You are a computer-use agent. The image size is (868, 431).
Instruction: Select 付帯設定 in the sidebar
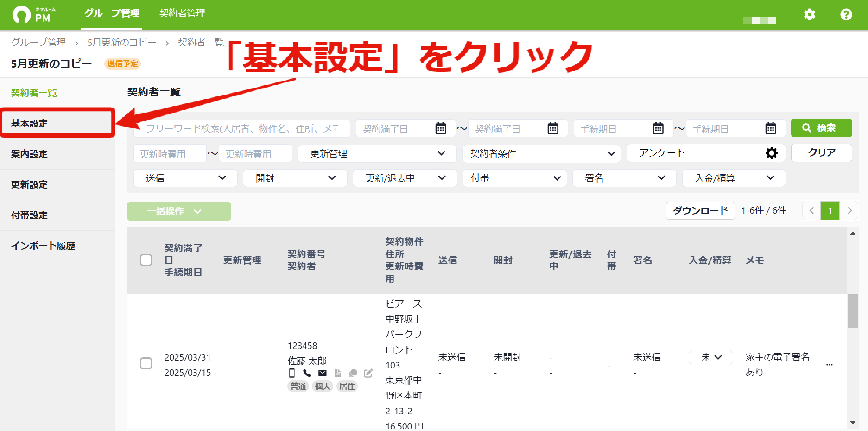pyautogui.click(x=57, y=215)
